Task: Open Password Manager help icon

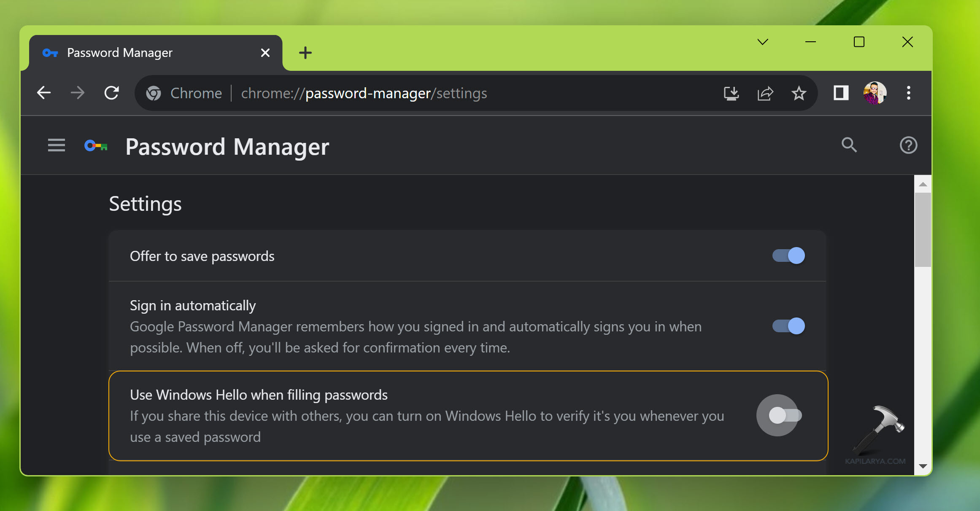Action: click(908, 145)
